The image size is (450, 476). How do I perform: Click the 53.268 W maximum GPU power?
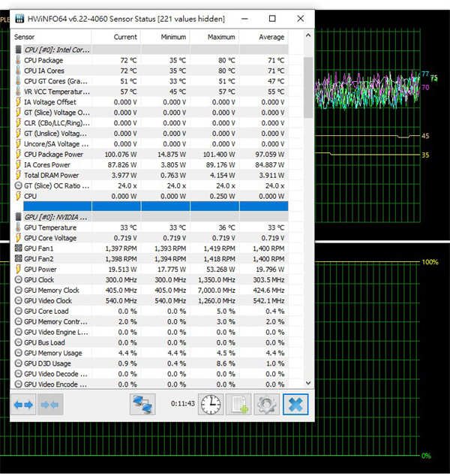coord(220,270)
